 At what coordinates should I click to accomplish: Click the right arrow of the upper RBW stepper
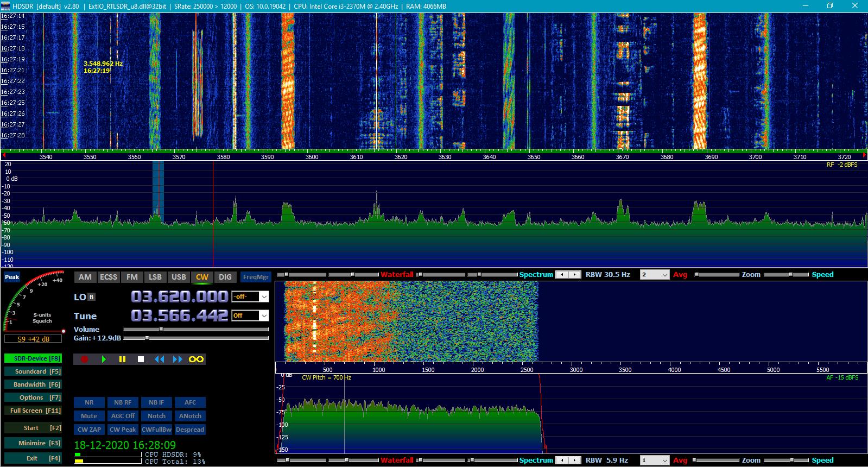click(x=575, y=275)
